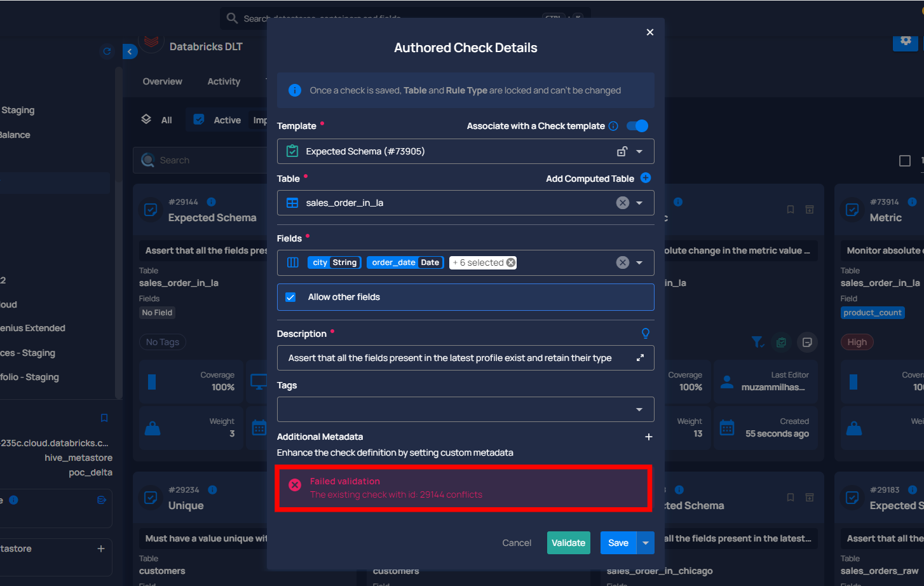Click the Databricks DLT datastore title

206,46
